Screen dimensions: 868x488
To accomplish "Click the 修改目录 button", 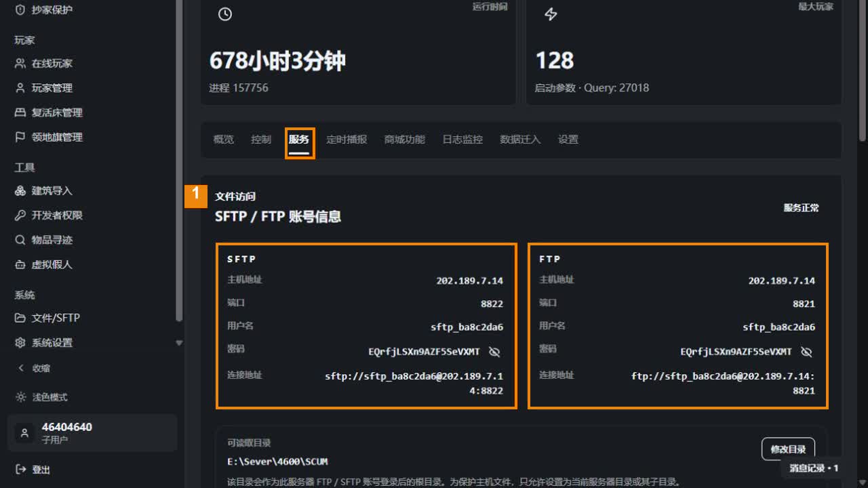I will pos(788,449).
